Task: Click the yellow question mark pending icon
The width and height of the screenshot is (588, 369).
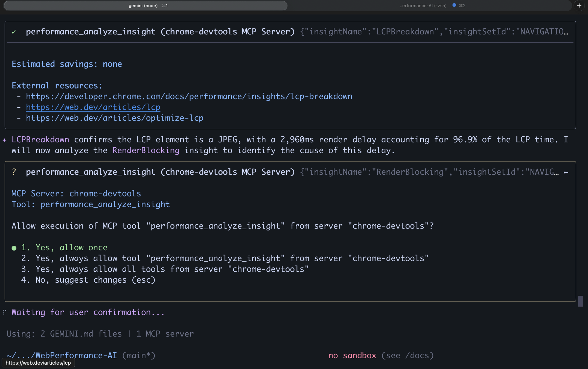Action: point(14,172)
